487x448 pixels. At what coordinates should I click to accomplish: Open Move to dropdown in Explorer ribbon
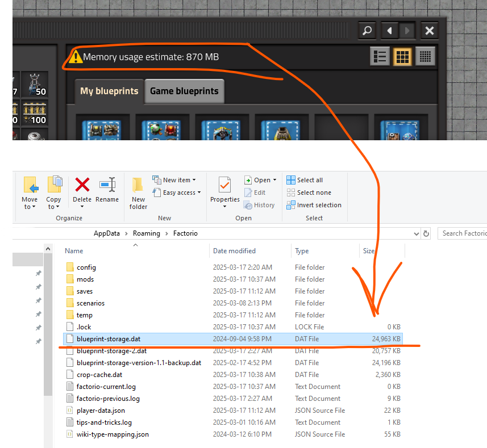click(x=30, y=192)
